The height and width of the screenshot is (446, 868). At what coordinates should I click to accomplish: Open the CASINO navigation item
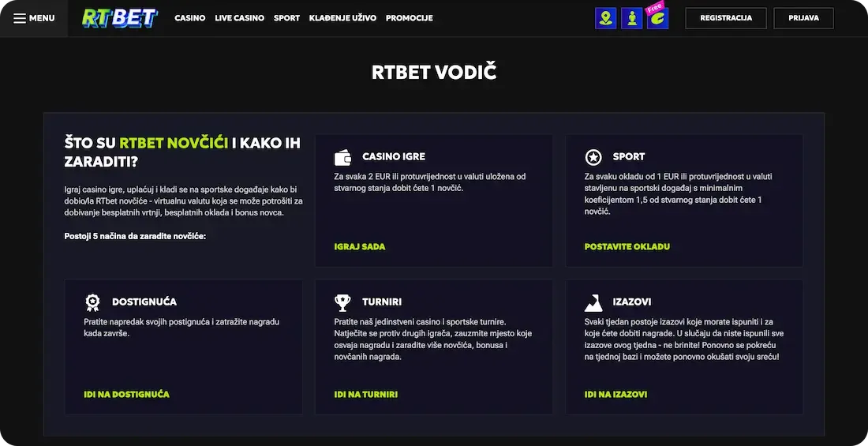(190, 18)
